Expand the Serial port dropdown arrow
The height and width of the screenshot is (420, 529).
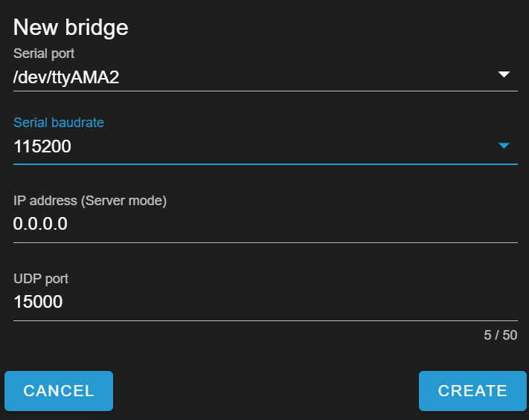[504, 74]
